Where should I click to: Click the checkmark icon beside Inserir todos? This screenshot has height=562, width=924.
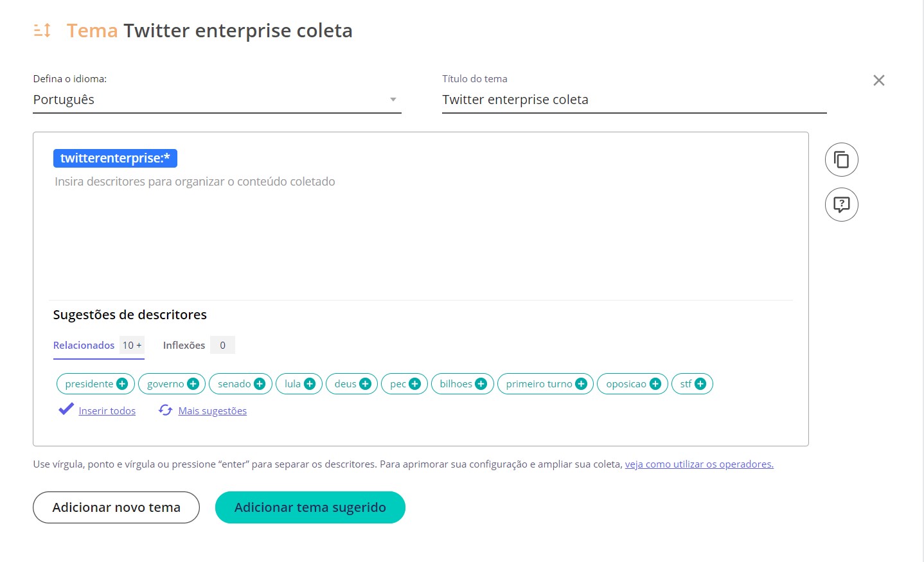[x=66, y=409]
